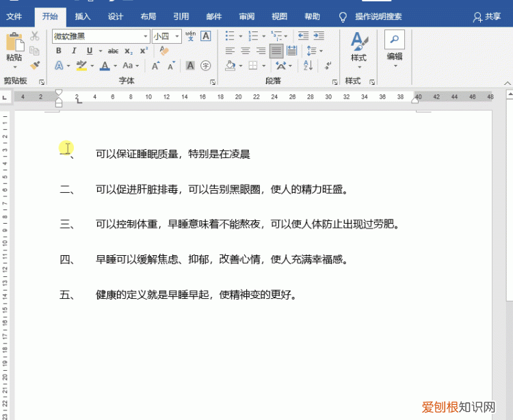Apply numbered list
Viewport: 513px width, 420px height.
pyautogui.click(x=253, y=36)
